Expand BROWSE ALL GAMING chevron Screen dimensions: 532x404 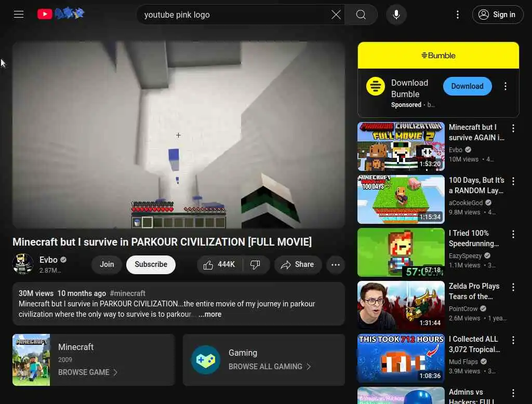[x=309, y=367]
